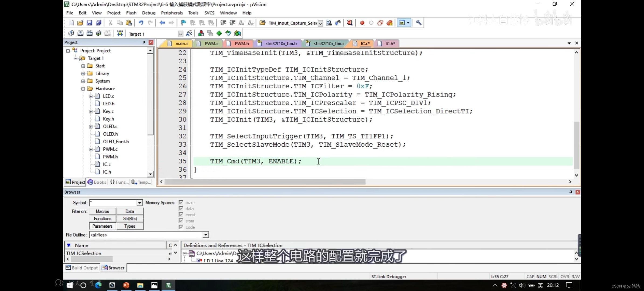This screenshot has width=644, height=291.
Task: Open the find text combo dropdown arrow
Action: pos(320,23)
